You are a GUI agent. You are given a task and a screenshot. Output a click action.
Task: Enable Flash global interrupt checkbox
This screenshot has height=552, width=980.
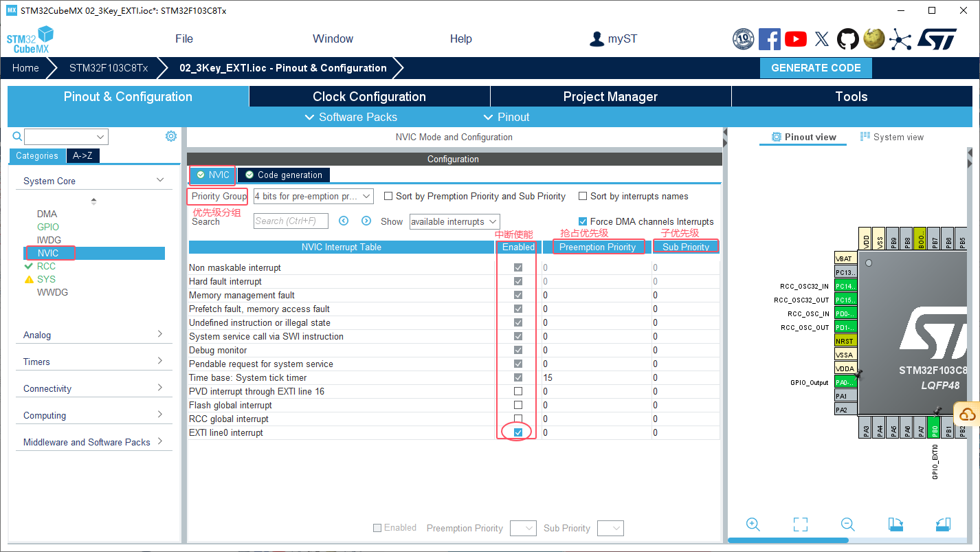(518, 405)
